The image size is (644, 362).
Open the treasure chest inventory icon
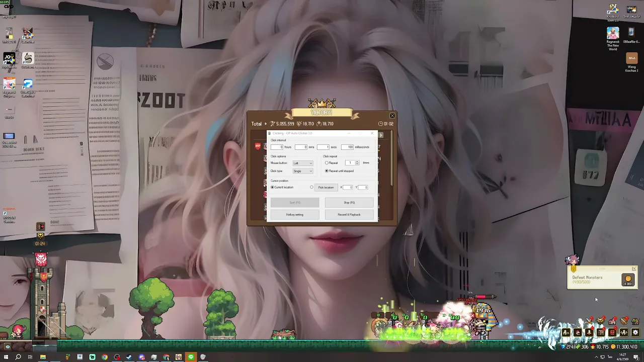click(601, 332)
